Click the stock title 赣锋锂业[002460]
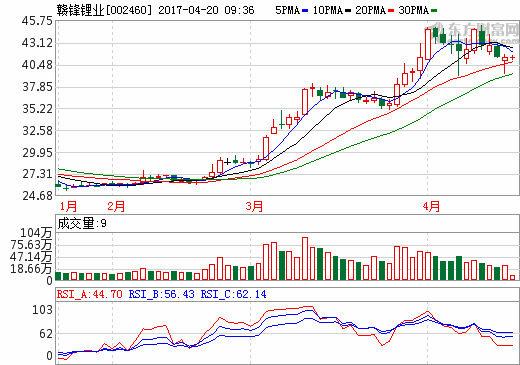Image resolution: width=520 pixels, height=365 pixels. 104,10
